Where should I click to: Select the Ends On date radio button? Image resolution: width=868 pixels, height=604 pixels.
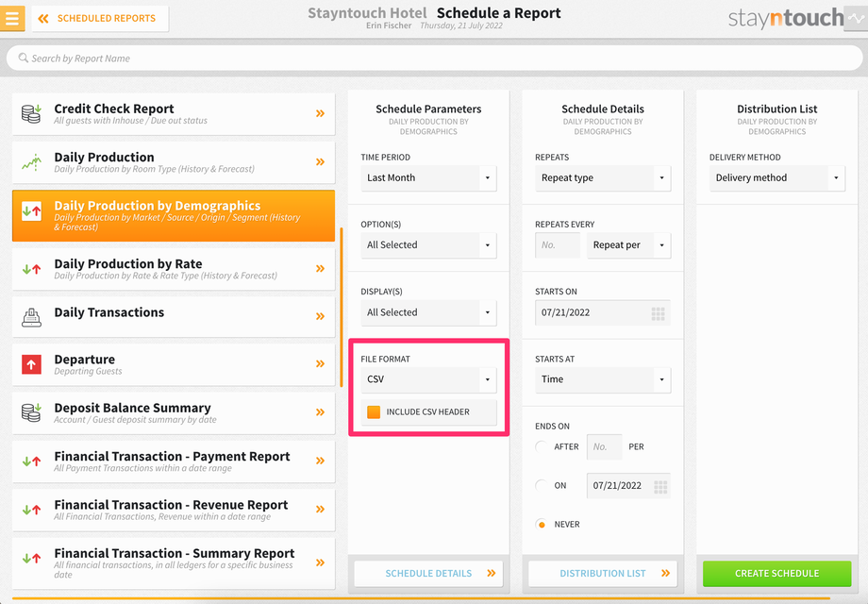542,485
